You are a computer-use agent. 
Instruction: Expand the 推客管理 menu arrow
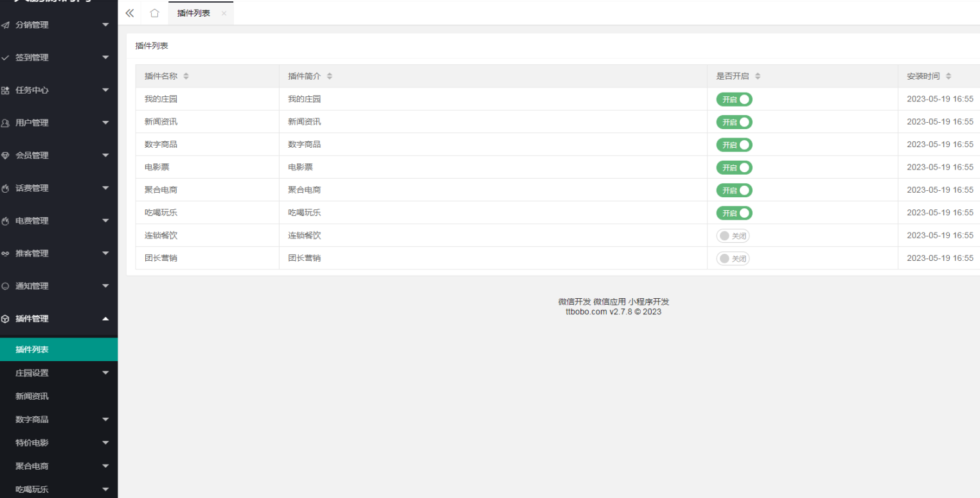[106, 254]
